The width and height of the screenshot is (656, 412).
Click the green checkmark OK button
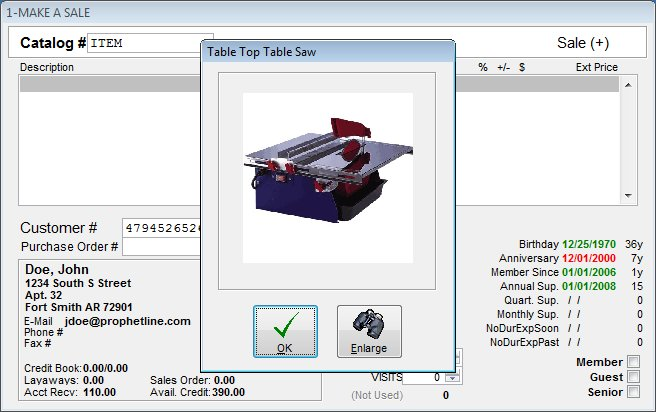(285, 331)
